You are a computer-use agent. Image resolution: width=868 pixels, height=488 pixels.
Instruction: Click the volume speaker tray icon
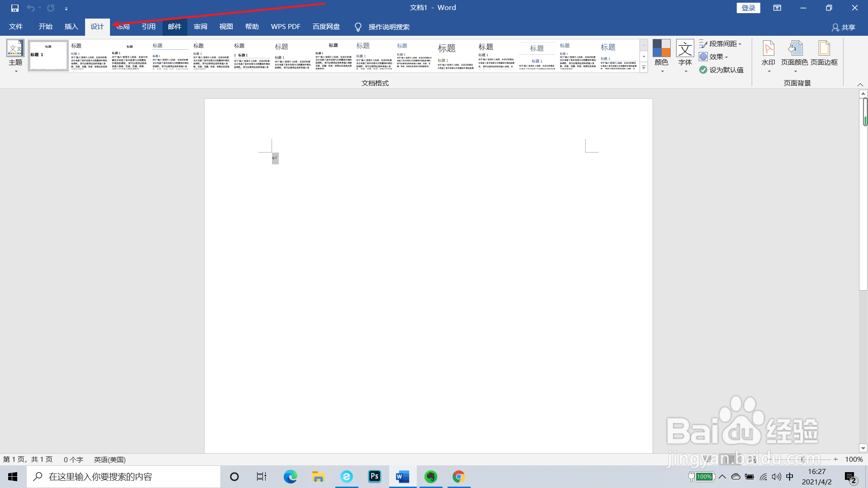[777, 477]
